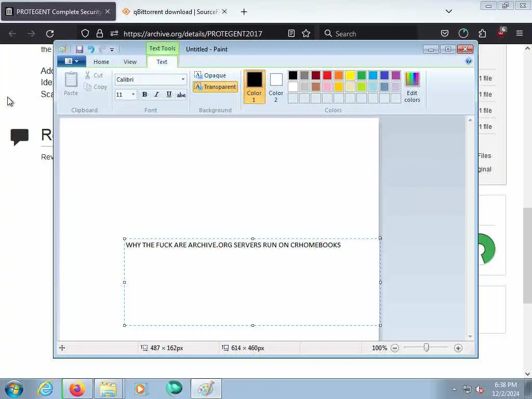Open the blue Paint application menu button
Viewport: 532px width, 399px height.
71,61
